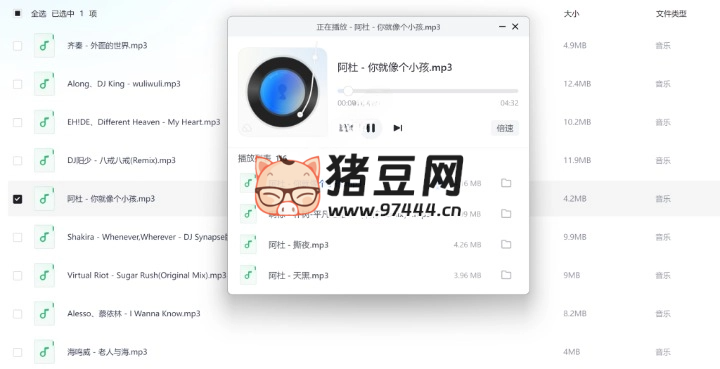Minimize the music player window
720x369 pixels.
[502, 27]
